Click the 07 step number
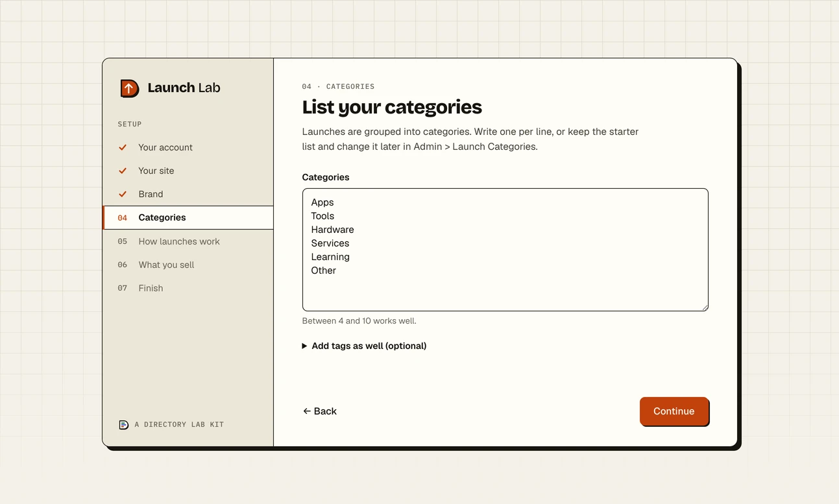 [x=123, y=288]
